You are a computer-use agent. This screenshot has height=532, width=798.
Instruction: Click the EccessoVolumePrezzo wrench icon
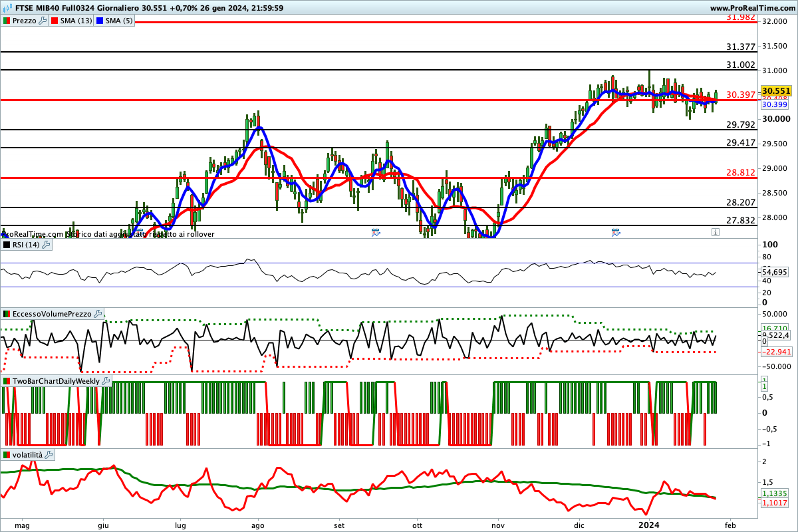[x=98, y=314]
